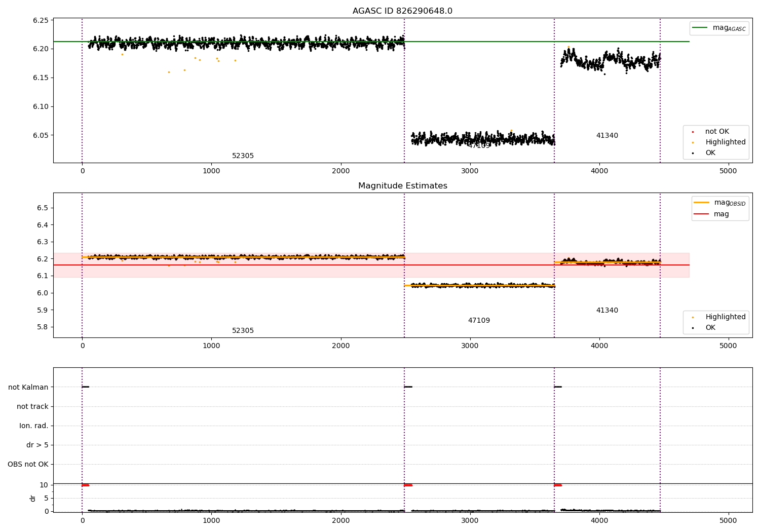Viewport: 760px width, 532px height.
Task: Click the 'Ion. rad.' axis label
Action: pyautogui.click(x=34, y=426)
